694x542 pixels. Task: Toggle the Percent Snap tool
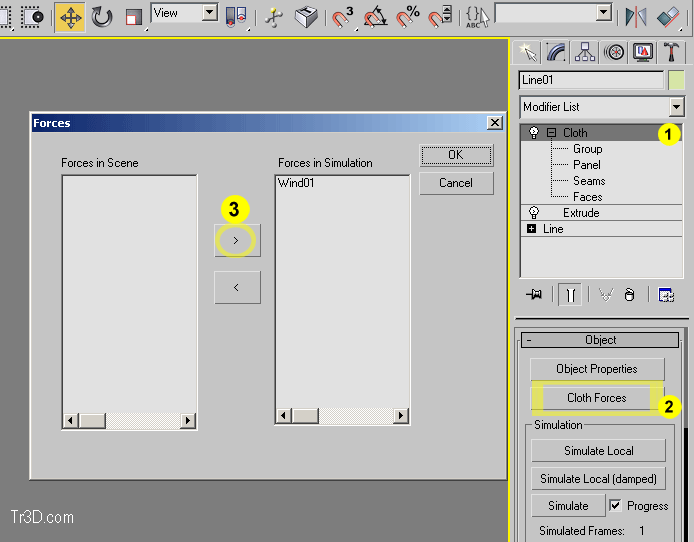coord(408,17)
